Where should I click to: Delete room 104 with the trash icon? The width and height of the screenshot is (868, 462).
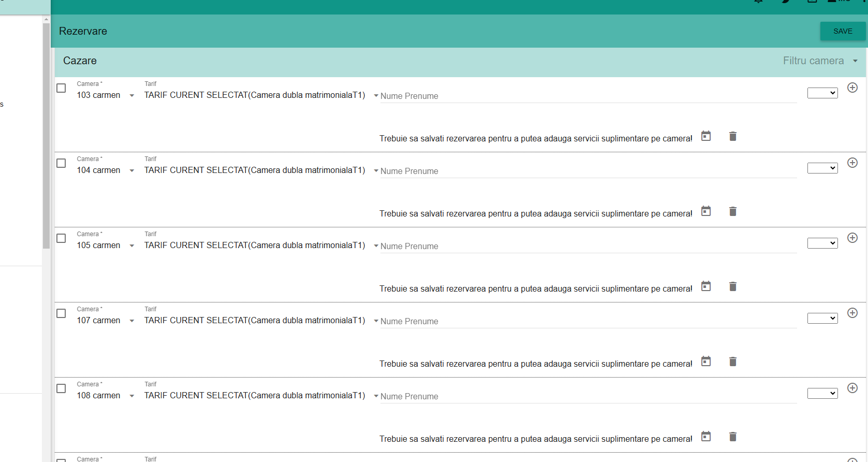(733, 211)
